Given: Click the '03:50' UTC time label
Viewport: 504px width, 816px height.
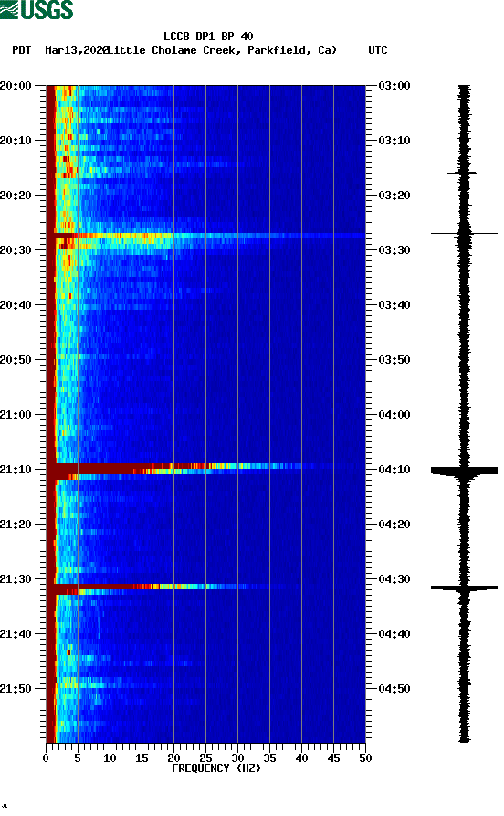Looking at the screenshot, I should pos(394,360).
